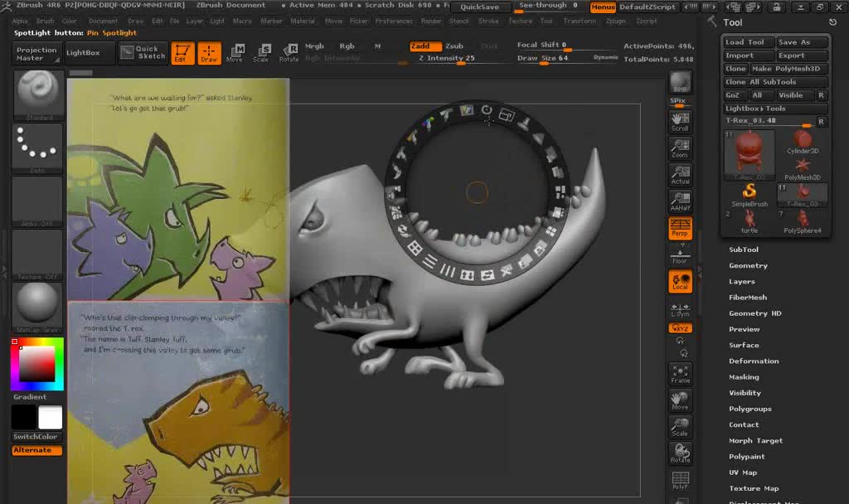Screen dimensions: 849x504
Task: Open the Dots stroke type picker
Action: pos(37,148)
